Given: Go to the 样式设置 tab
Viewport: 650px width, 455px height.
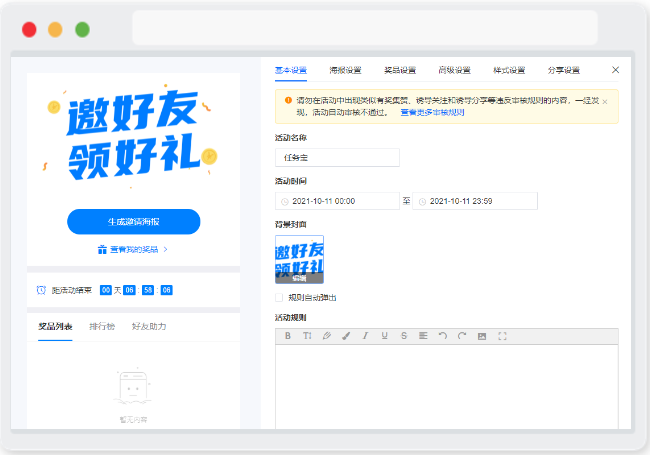Looking at the screenshot, I should [x=509, y=70].
